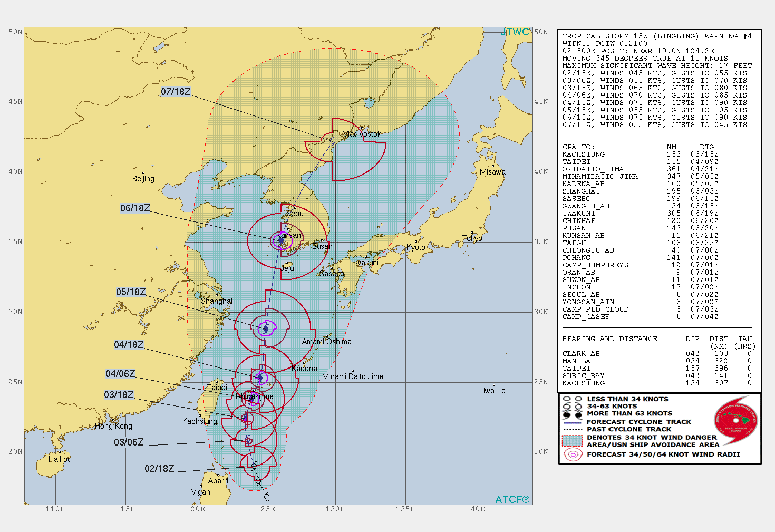Click the '06/18Z' forecast time label
The height and width of the screenshot is (532, 775).
tap(135, 208)
